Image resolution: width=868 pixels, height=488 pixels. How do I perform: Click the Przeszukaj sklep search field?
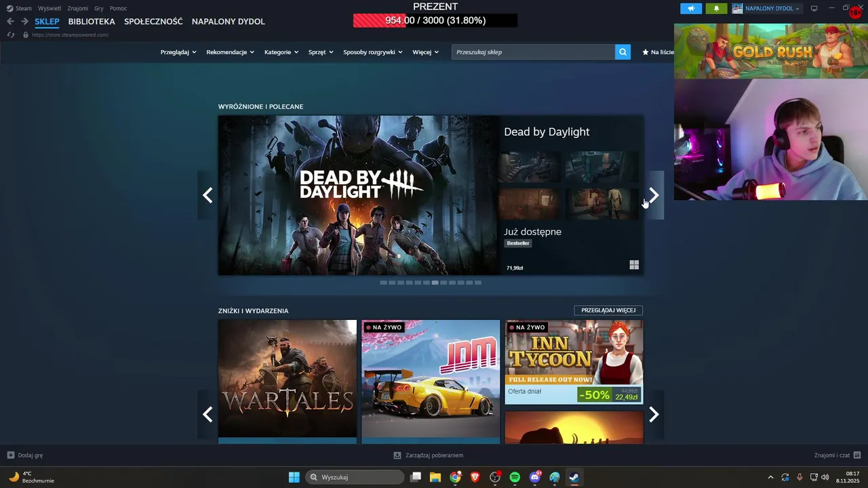tap(533, 52)
